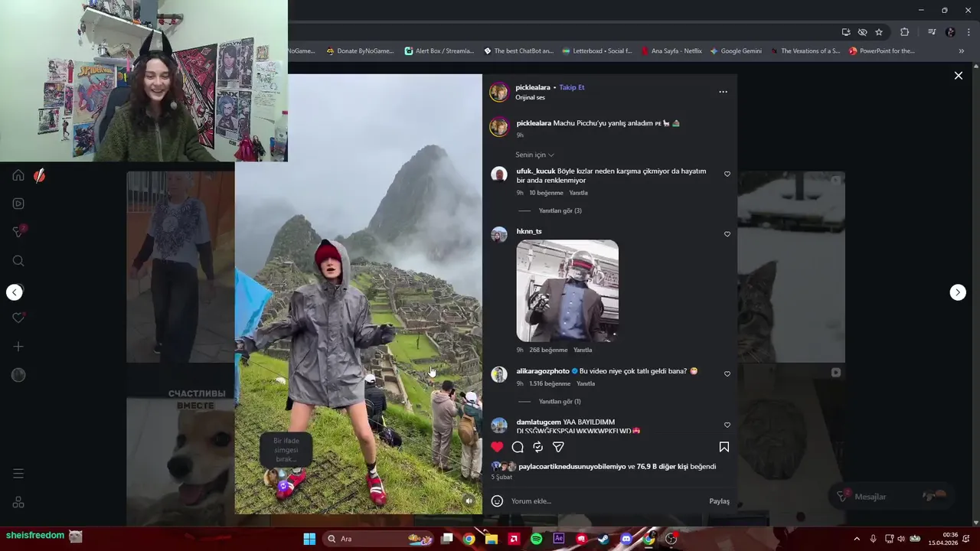
Task: Open 'The best ChatBot an...' bookmark
Action: click(518, 51)
